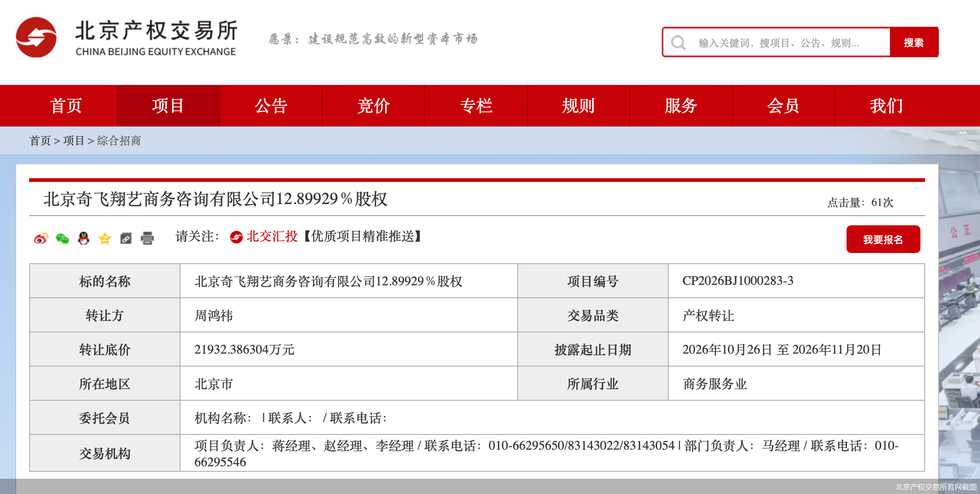Click the 点击量: 61次 counter

(x=860, y=202)
